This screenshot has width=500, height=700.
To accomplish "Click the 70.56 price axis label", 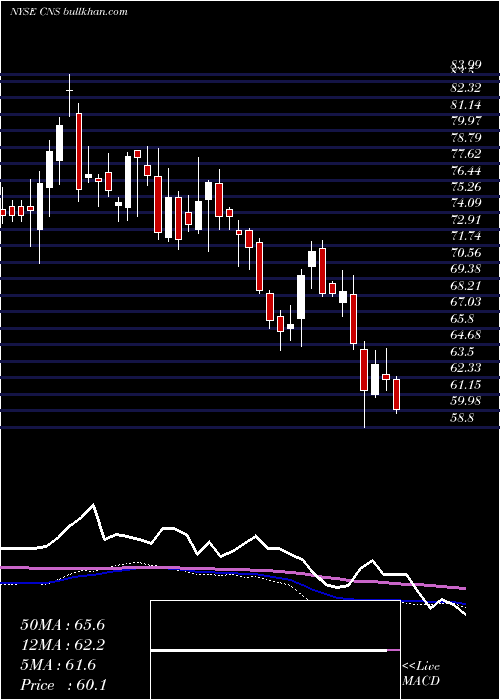I will 466,253.
